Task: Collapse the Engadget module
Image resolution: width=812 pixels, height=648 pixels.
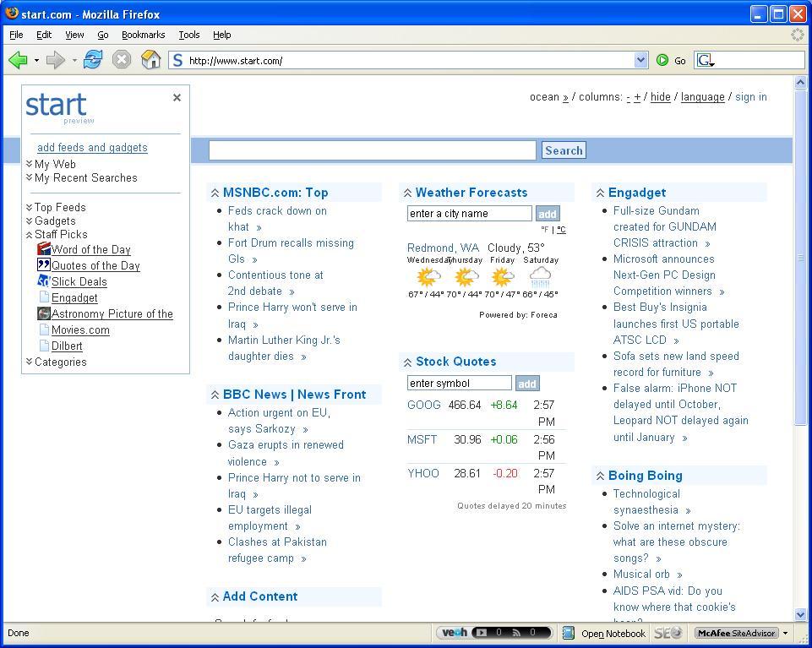Action: click(x=600, y=193)
